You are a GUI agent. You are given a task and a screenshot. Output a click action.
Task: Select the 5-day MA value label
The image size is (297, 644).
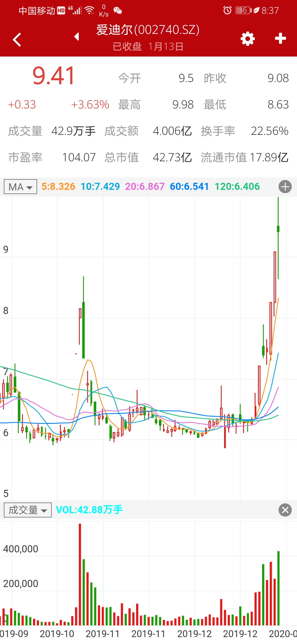[58, 187]
